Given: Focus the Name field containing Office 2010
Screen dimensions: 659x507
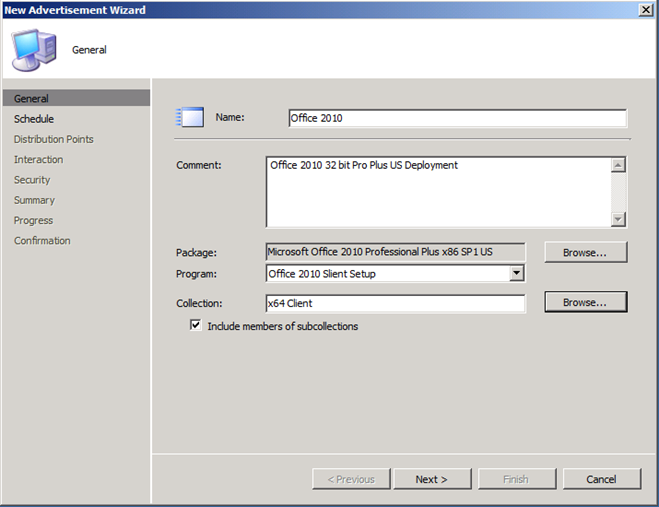Looking at the screenshot, I should pyautogui.click(x=458, y=118).
